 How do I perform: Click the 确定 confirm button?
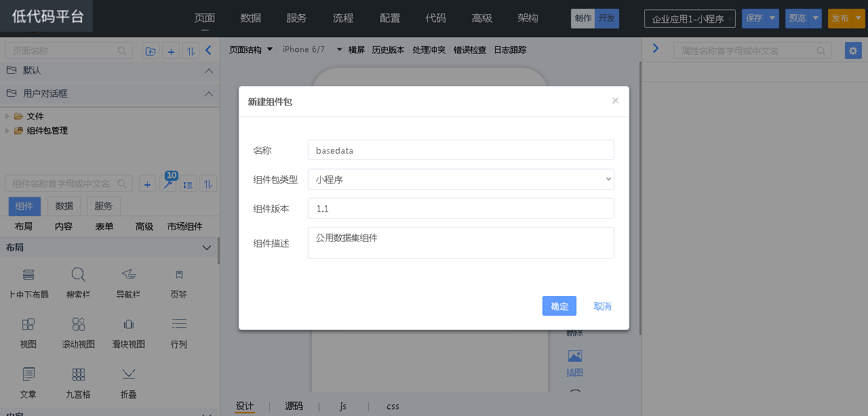pyautogui.click(x=559, y=306)
